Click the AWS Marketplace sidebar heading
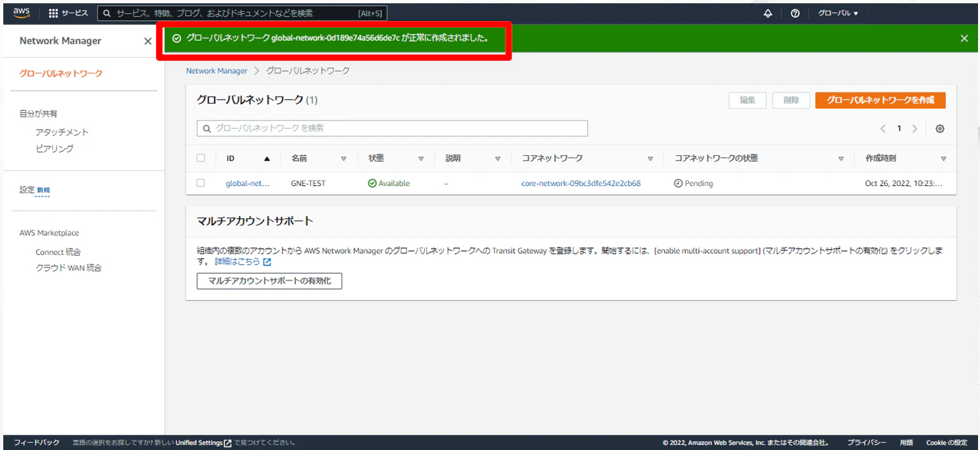 [49, 233]
